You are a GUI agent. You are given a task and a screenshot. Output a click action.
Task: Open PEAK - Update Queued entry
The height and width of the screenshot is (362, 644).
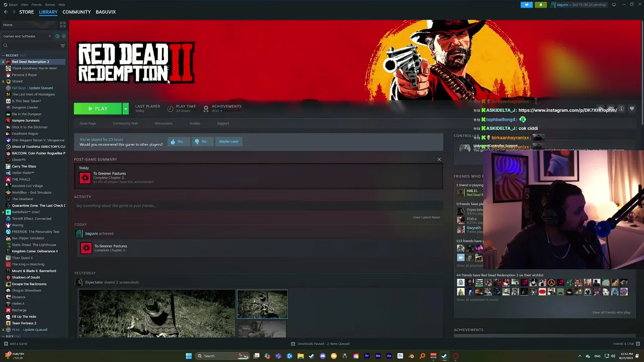(29, 330)
